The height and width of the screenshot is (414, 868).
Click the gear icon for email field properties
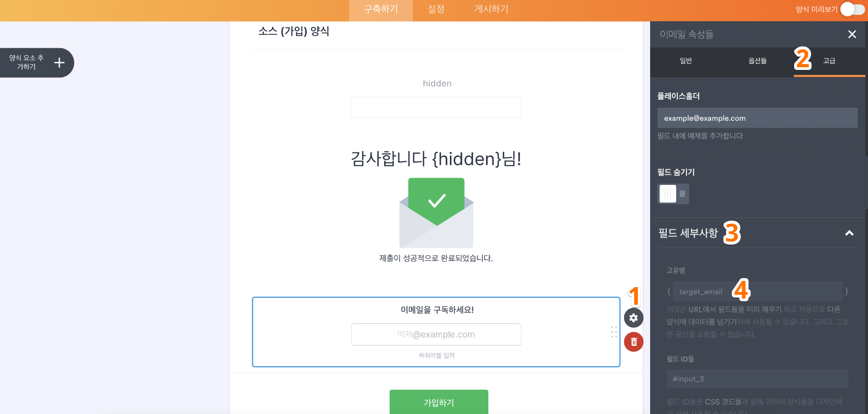click(x=633, y=318)
